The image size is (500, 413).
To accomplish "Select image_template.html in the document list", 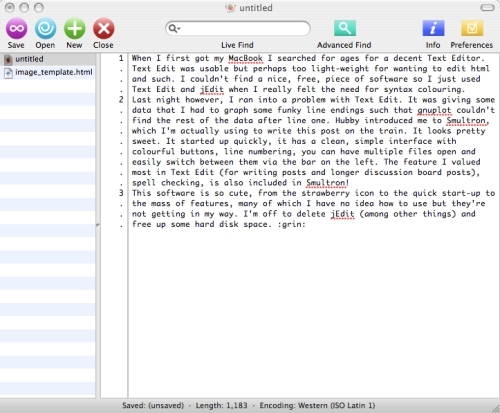I will (48, 72).
